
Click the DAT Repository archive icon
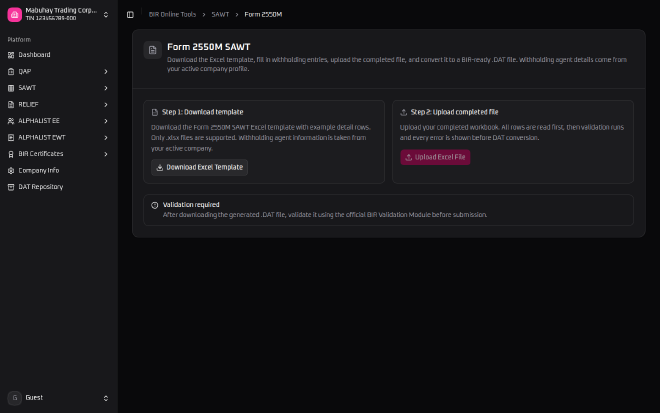(x=11, y=187)
